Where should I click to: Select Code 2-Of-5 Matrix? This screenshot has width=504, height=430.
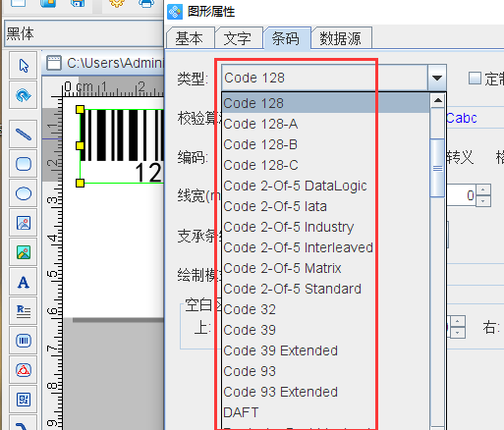[x=326, y=268]
